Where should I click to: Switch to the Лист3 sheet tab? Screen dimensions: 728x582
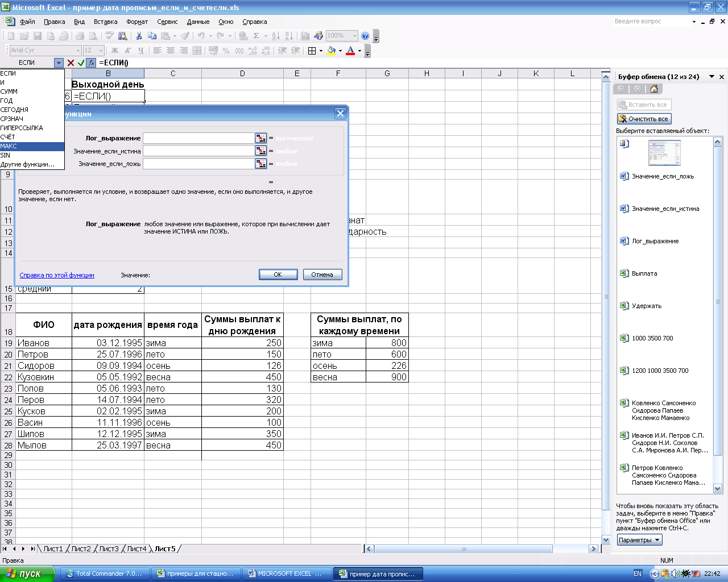click(109, 548)
